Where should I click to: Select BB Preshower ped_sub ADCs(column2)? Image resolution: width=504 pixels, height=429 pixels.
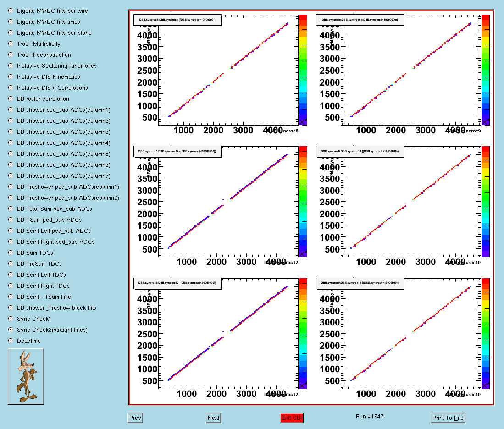tap(11, 198)
